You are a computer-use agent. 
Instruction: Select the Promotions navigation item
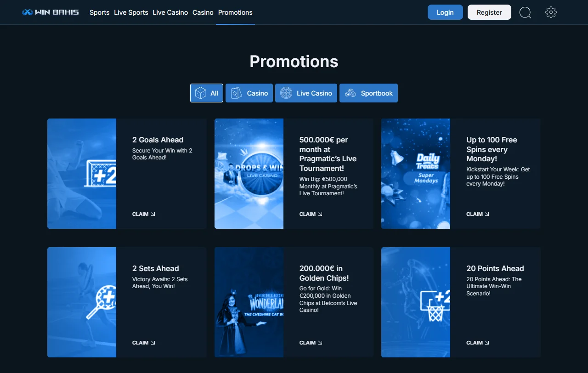point(235,12)
